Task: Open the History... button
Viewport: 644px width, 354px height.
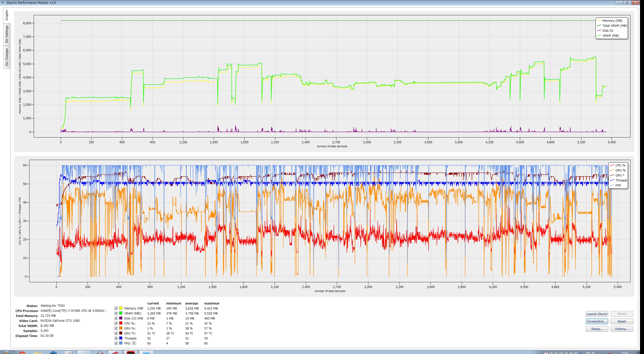Action: point(622,329)
